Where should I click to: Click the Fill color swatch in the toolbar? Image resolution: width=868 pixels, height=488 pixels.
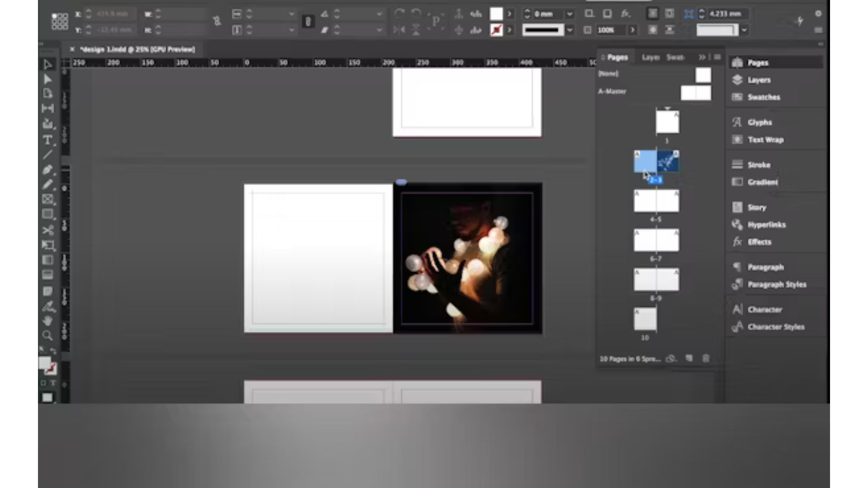(495, 14)
